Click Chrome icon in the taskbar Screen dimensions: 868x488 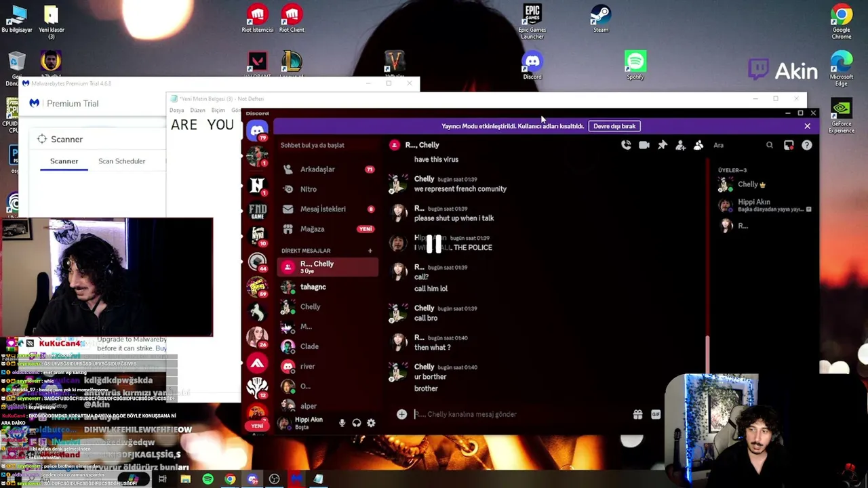230,480
